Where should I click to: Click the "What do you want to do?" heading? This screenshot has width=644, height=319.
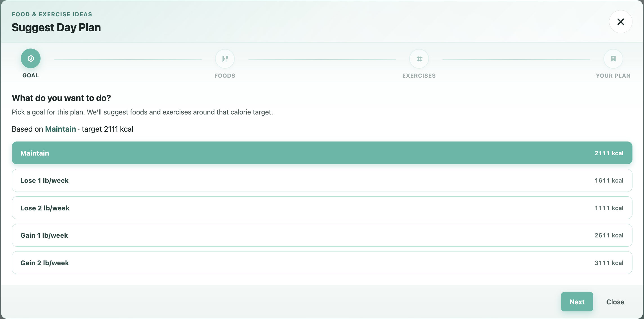61,98
